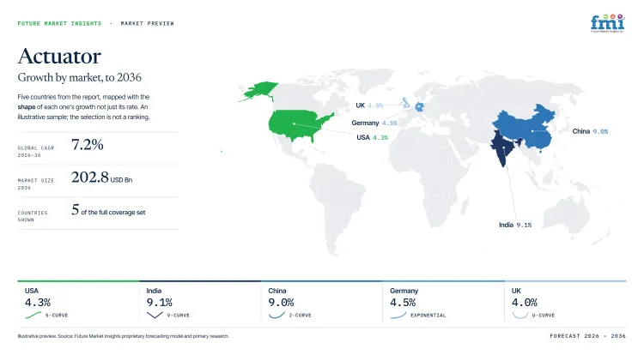Click the 7.2% global CAGR figure
Image resolution: width=644 pixels, height=361 pixels.
(x=87, y=144)
